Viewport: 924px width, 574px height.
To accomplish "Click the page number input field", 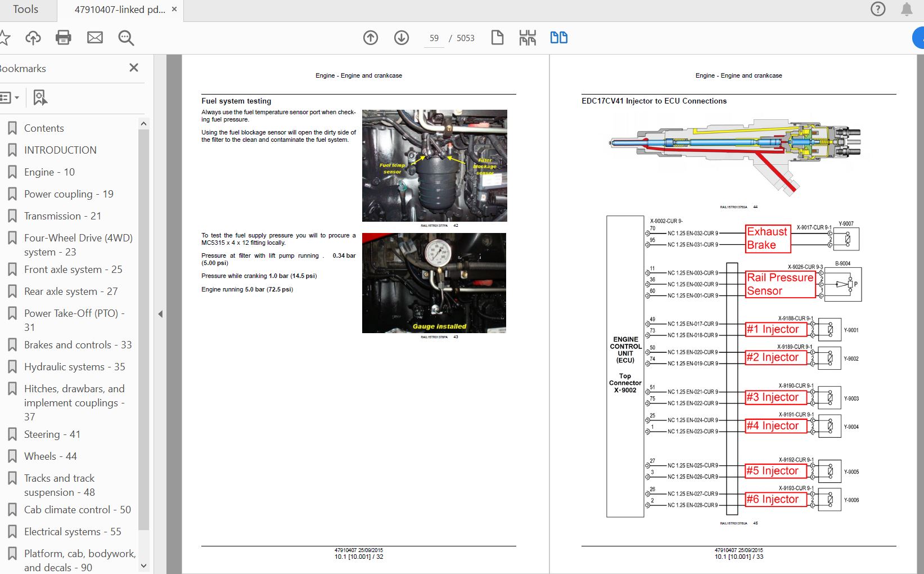I will click(x=434, y=38).
